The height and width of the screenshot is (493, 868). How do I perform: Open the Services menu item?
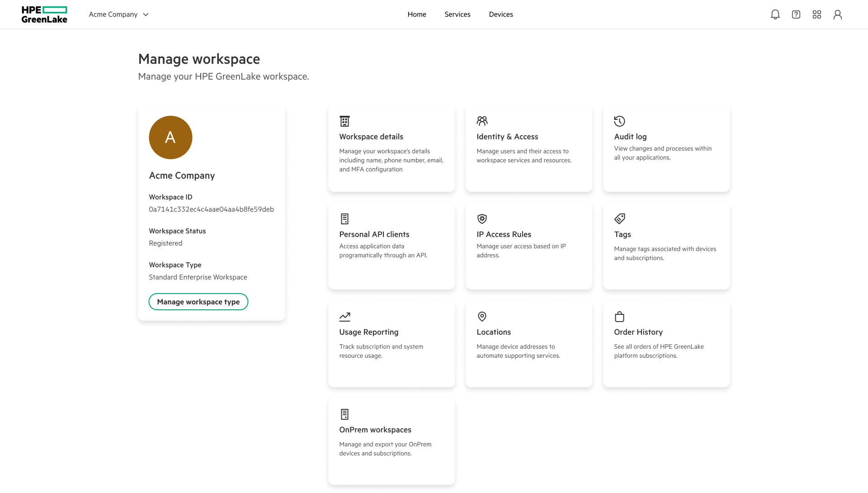point(458,14)
